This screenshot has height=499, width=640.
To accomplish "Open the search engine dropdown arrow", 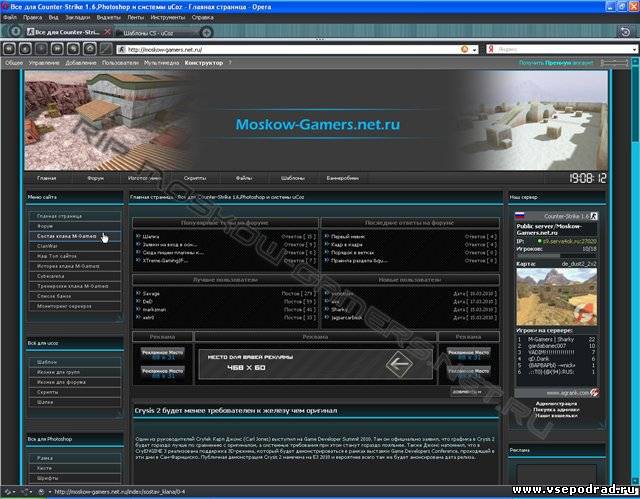I will 634,50.
